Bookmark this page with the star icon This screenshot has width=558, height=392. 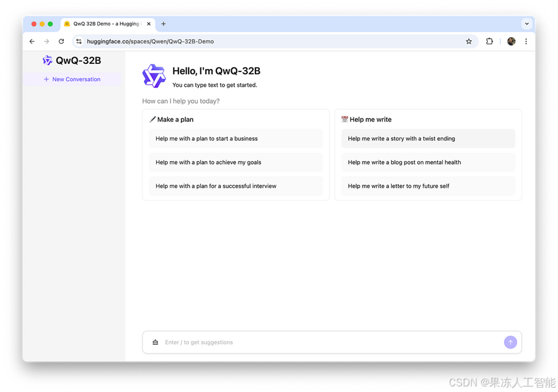[x=469, y=42]
